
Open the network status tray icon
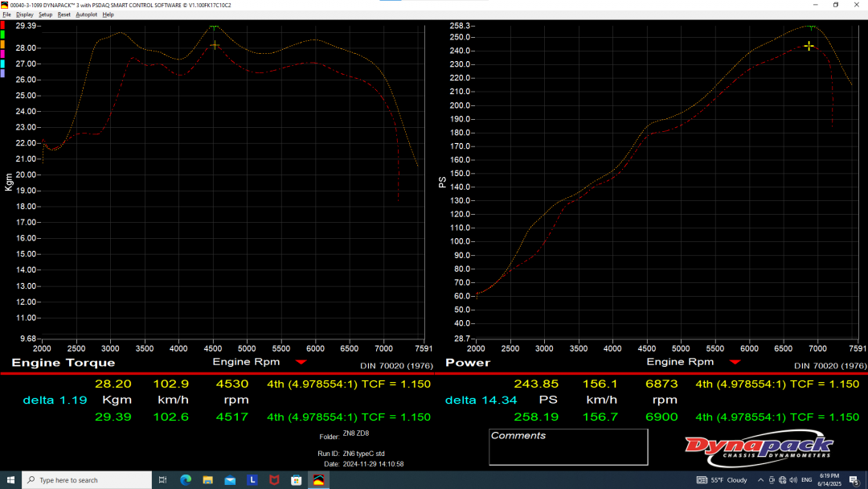(782, 479)
